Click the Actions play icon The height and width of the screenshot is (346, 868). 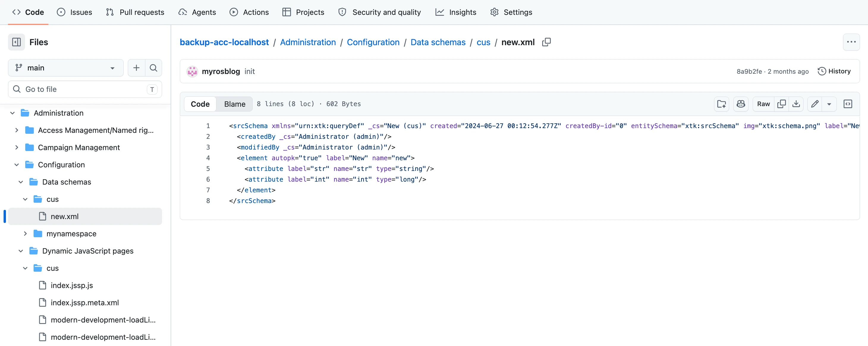click(234, 12)
